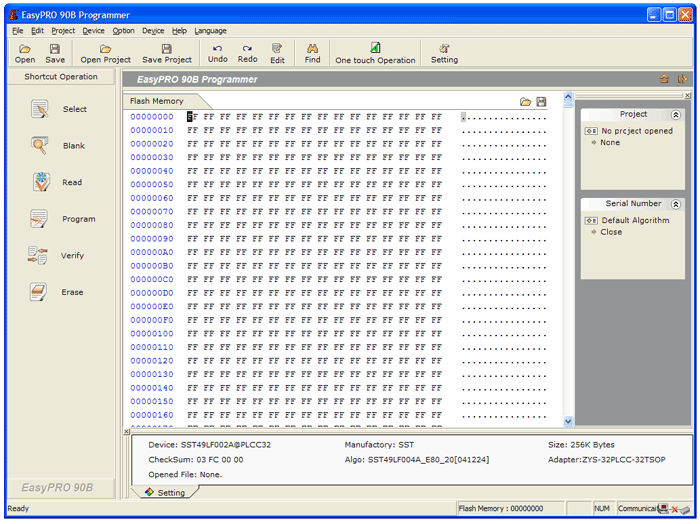Viewport: 700px width, 524px height.
Task: Save buffer icon in Flash Memory pane
Action: point(541,102)
